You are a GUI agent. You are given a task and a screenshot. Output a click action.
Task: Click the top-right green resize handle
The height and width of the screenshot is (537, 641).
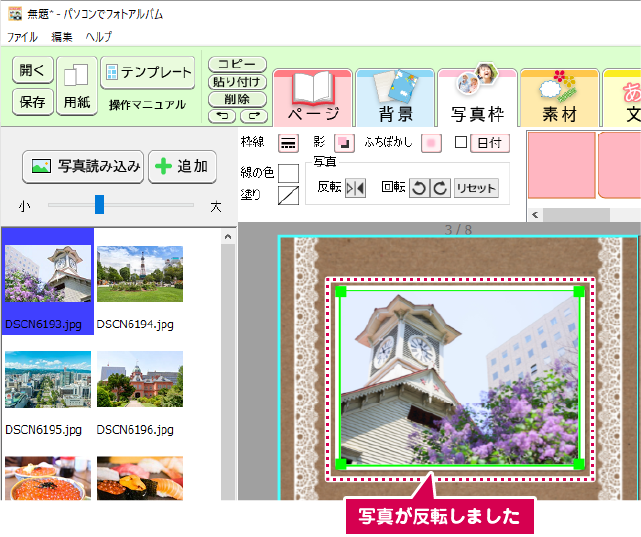pyautogui.click(x=579, y=291)
